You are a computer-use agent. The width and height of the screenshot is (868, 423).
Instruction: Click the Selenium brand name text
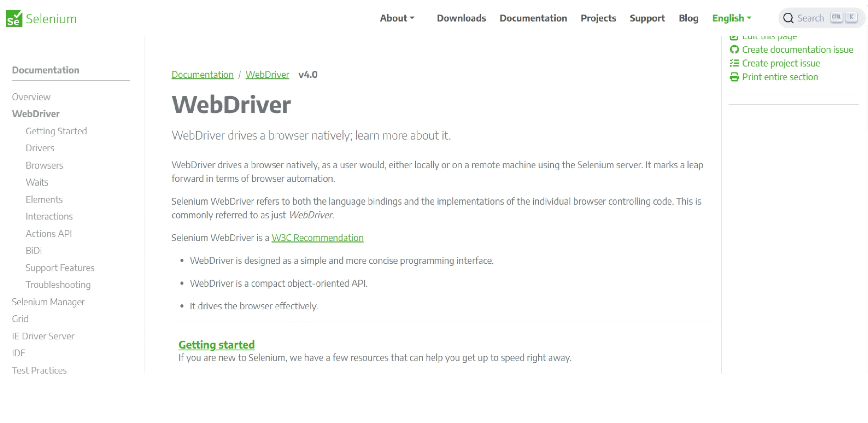51,19
